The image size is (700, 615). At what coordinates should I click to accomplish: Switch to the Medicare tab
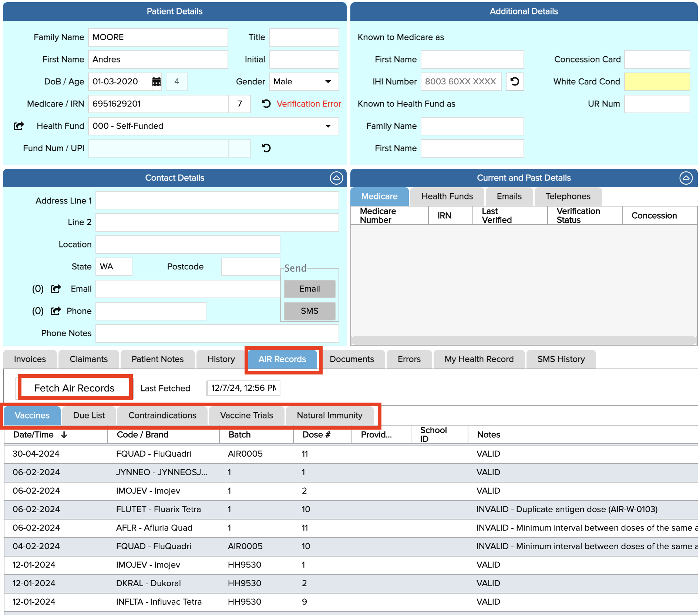[x=380, y=196]
